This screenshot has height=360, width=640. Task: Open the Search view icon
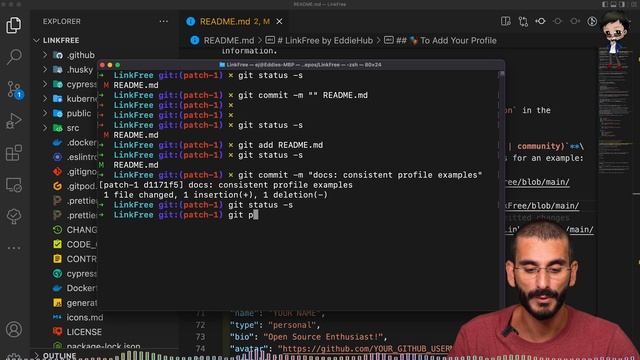tap(14, 57)
